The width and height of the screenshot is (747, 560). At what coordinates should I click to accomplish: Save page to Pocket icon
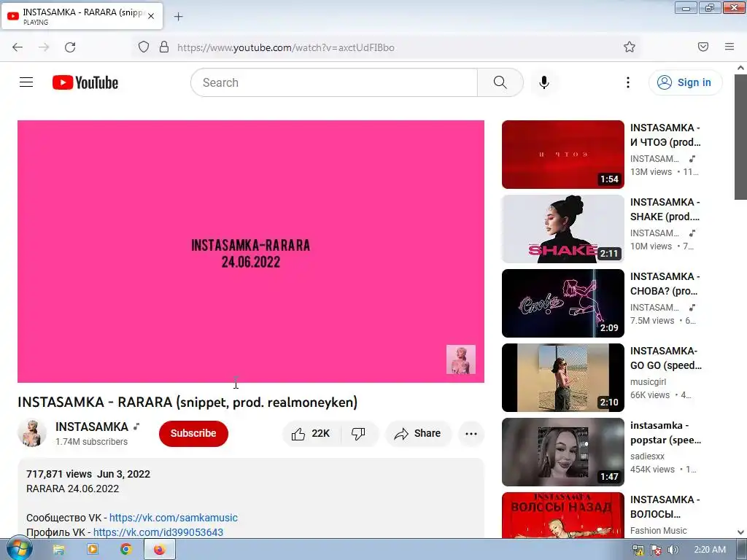[703, 47]
